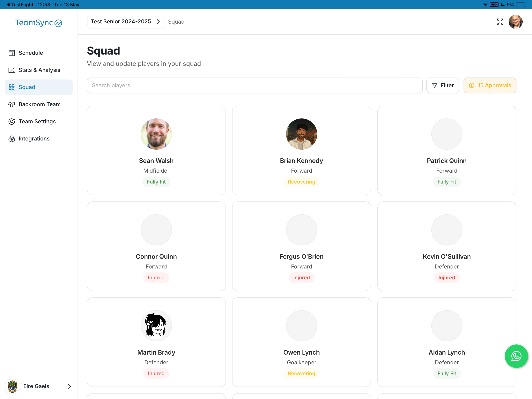Click Owen Lynch's Recovering badge
Viewport: 532px width, 399px height.
coord(302,373)
